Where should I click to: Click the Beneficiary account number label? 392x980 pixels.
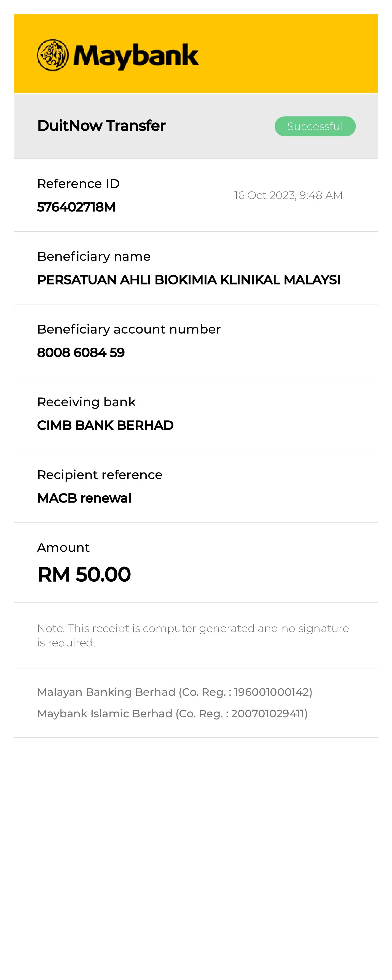[x=129, y=329]
